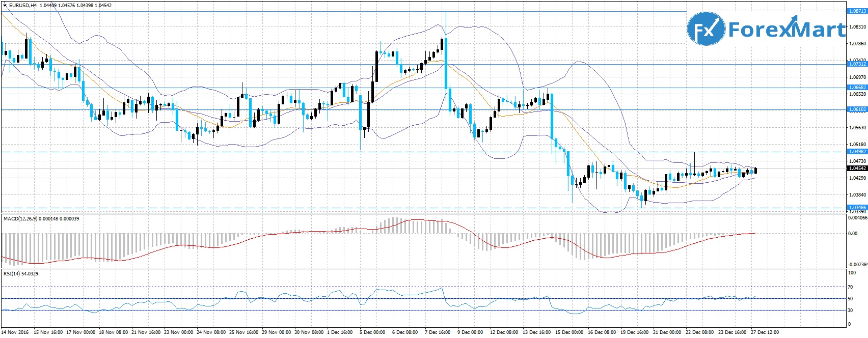Click the small triangle icon beside EURUSD,H4
Viewport: 868px width, 338px height.
5,6
